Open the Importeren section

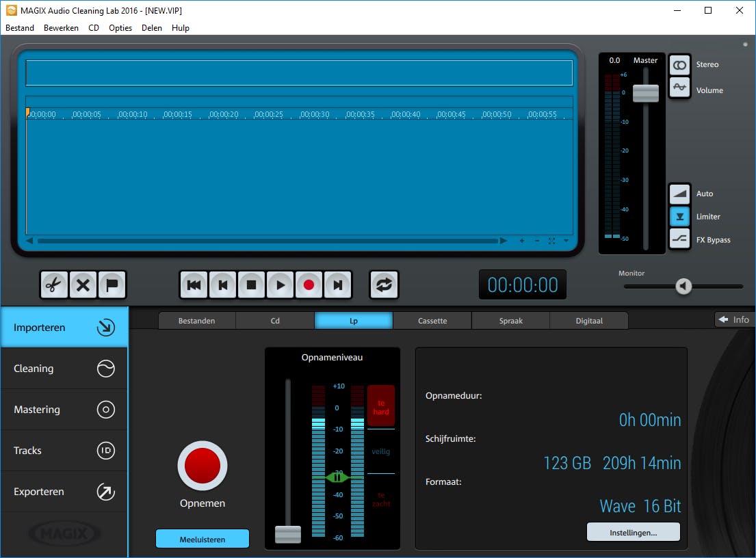(64, 327)
